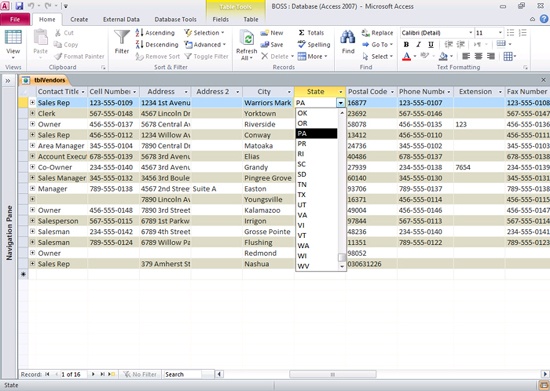The image size is (550, 391).
Task: Run Spelling check
Action: pyautogui.click(x=314, y=45)
